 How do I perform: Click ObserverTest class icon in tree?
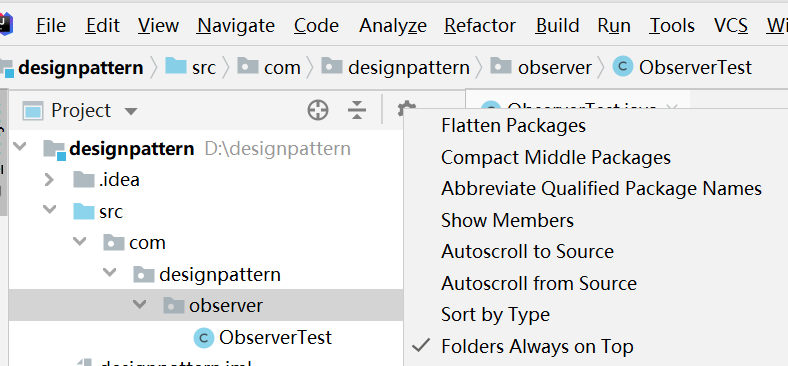(x=204, y=338)
